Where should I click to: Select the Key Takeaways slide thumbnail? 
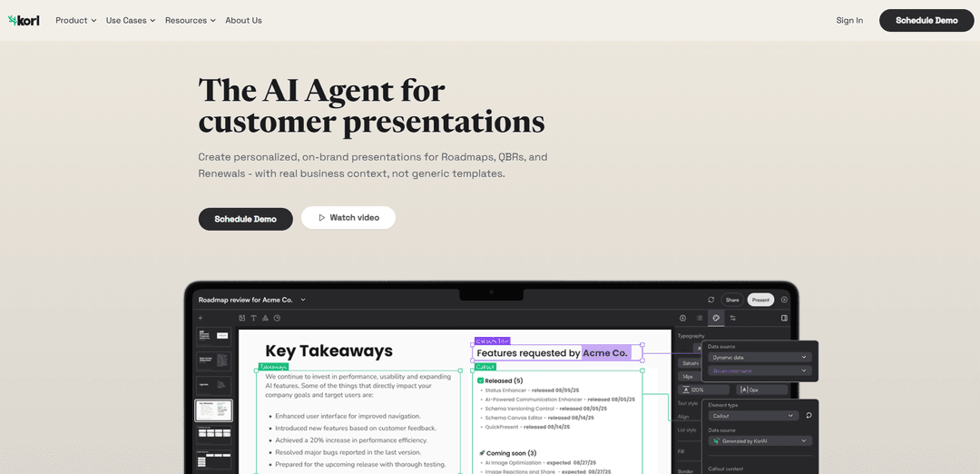pos(214,410)
